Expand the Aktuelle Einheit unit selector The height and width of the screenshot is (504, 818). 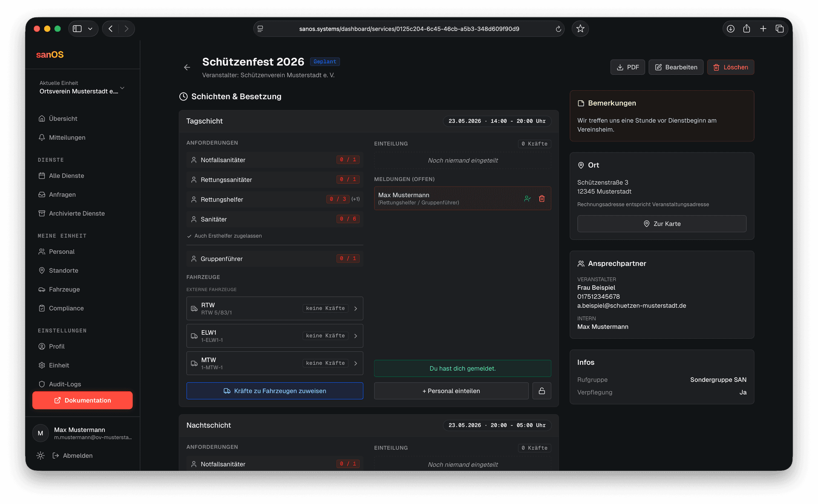[122, 88]
